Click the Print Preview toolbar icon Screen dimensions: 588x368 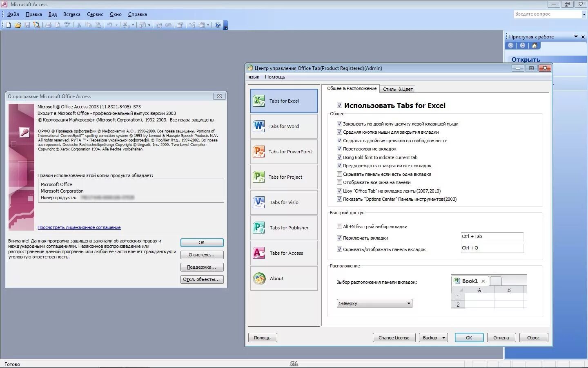pyautogui.click(x=58, y=25)
